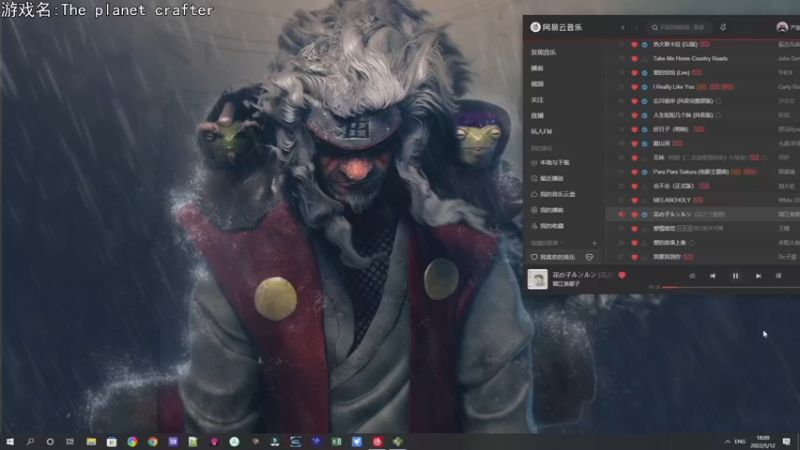
Task: Open the Windows Start menu
Action: coord(10,442)
